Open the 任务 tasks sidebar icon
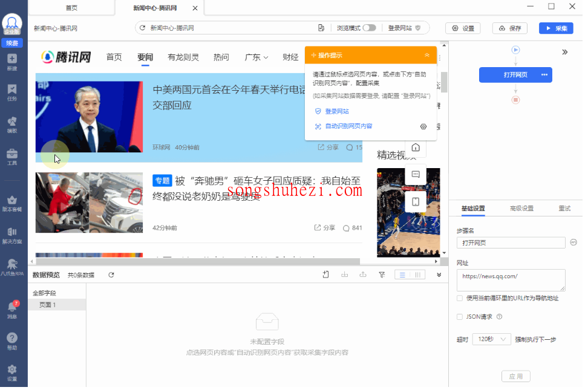 [12, 93]
